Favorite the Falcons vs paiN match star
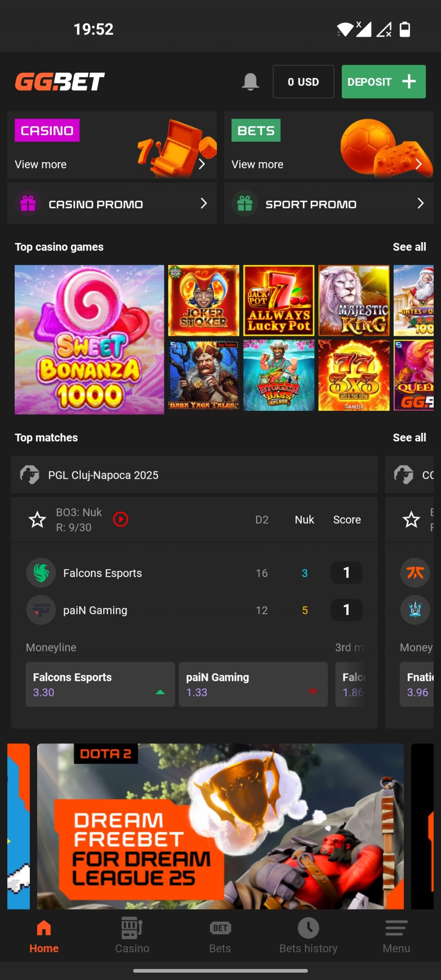Screen dimensions: 441x980 (37, 520)
